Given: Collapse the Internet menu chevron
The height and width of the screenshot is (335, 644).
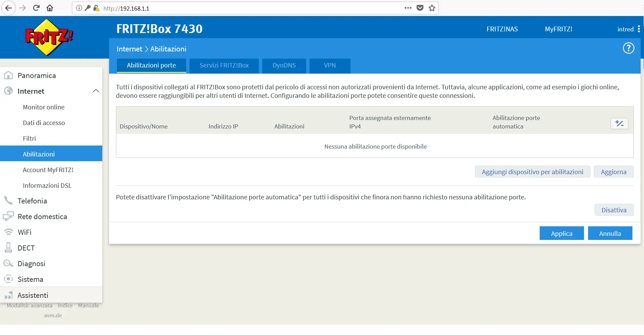Looking at the screenshot, I should pos(96,91).
